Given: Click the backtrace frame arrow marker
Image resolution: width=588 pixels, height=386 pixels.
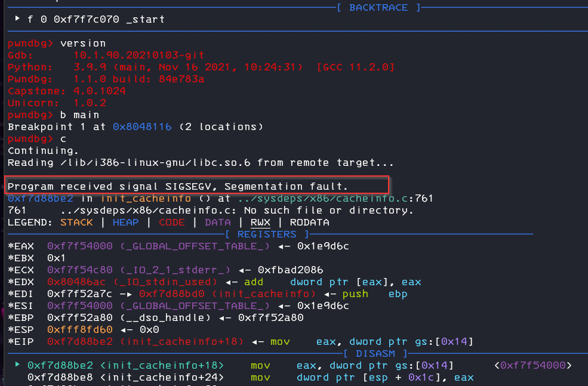Looking at the screenshot, I should coord(17,18).
